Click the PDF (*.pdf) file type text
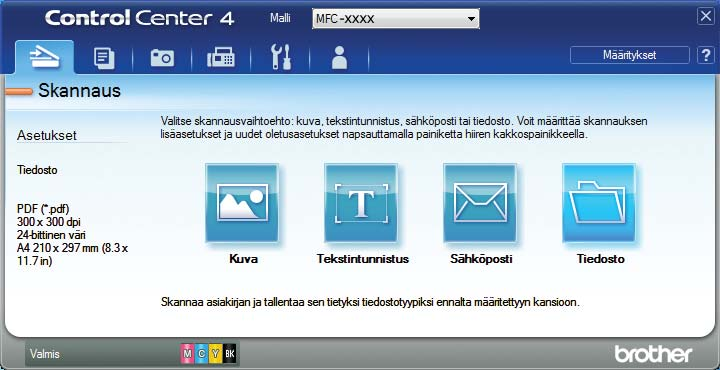Screen dimensions: 720x370 (x=43, y=208)
